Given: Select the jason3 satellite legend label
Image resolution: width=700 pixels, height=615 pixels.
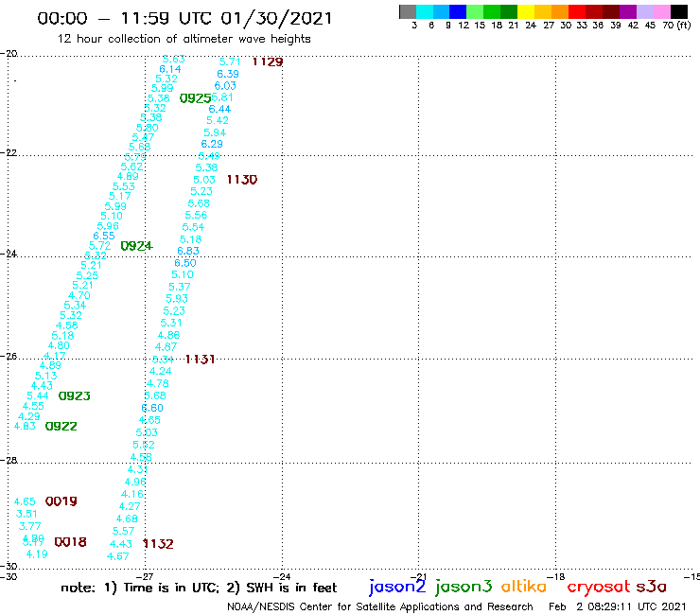Looking at the screenshot, I should tap(464, 587).
